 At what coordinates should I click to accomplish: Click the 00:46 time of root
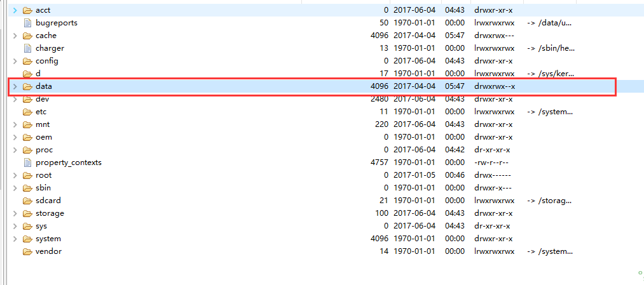[455, 175]
